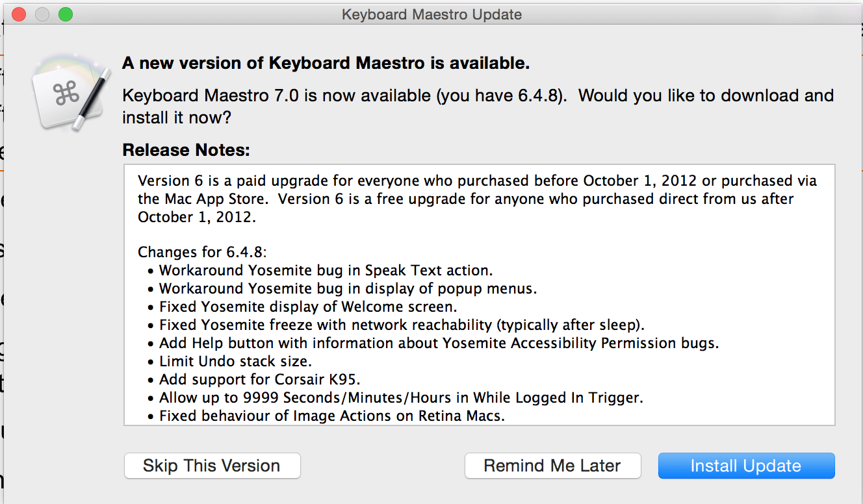Viewport: 863px width, 504px height.
Task: Click the 'Changes for 6.4.8:' heading
Action: (202, 252)
